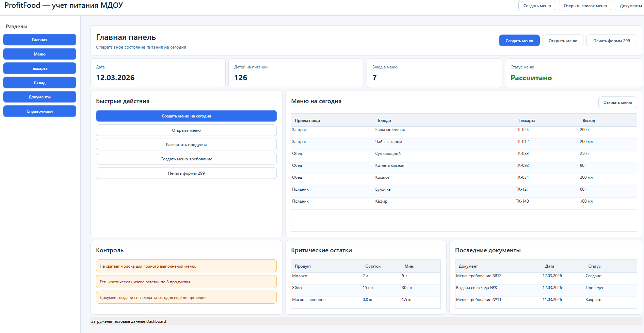Click Создать меню-требование button
Image resolution: width=644 pixels, height=333 pixels.
(x=186, y=159)
